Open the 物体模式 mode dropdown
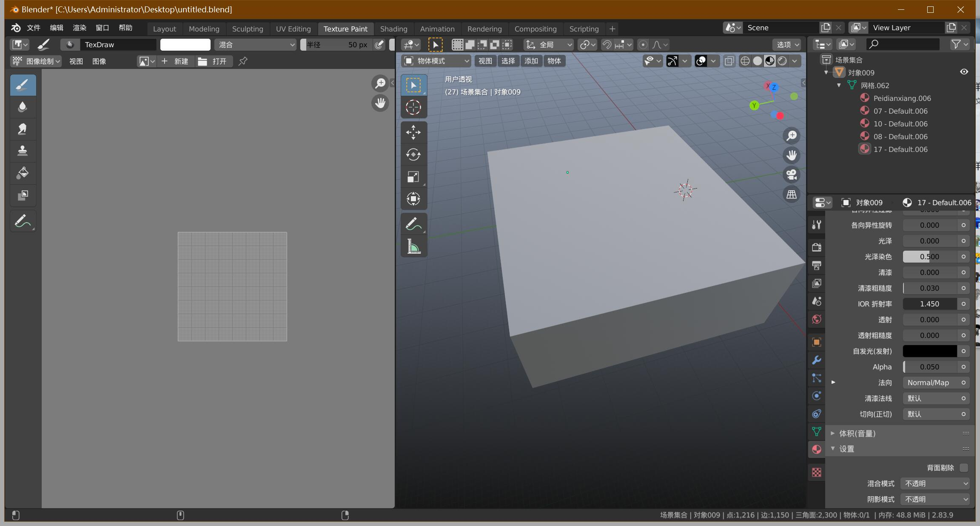This screenshot has width=980, height=526. tap(436, 61)
